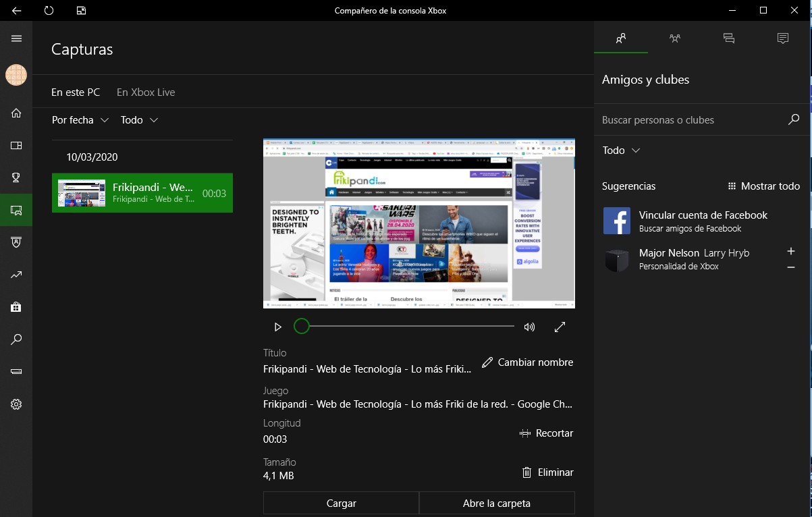This screenshot has height=517, width=812.
Task: Open the 'Todo' filter dropdown under Capturas
Action: [x=139, y=120]
